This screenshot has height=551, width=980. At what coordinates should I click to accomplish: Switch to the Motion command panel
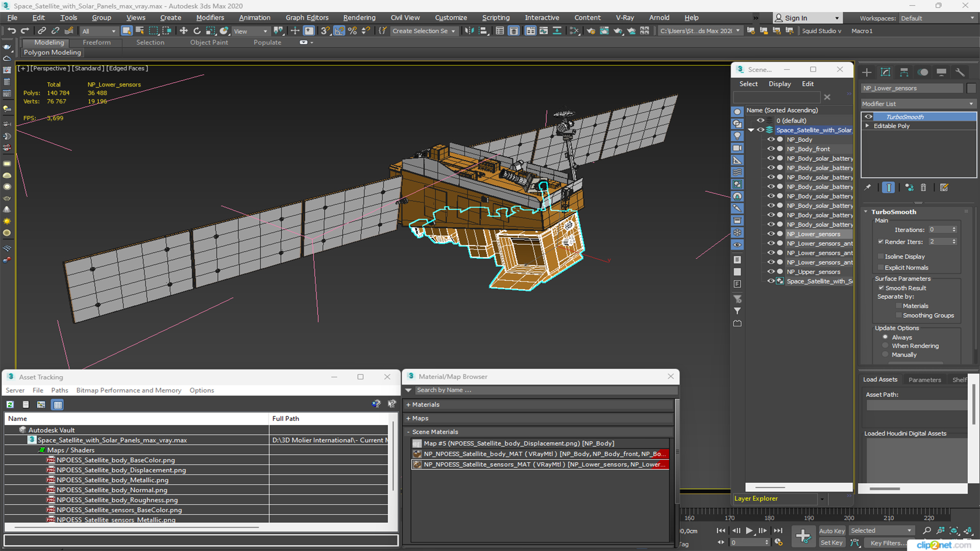coord(923,72)
